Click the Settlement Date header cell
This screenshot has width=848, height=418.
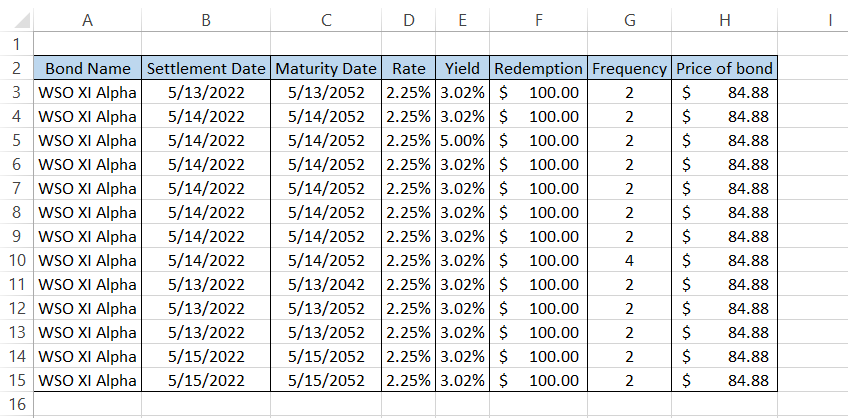206,68
